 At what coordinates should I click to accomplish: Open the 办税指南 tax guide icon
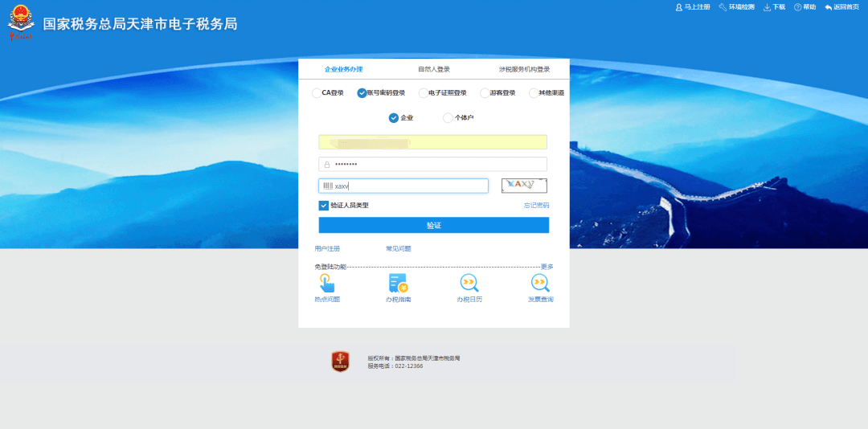point(398,283)
